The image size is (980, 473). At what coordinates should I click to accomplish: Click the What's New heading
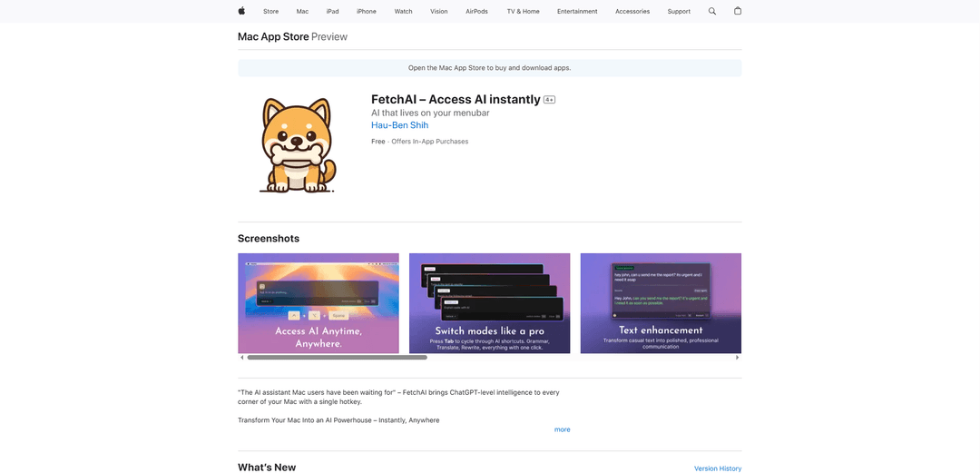point(267,468)
